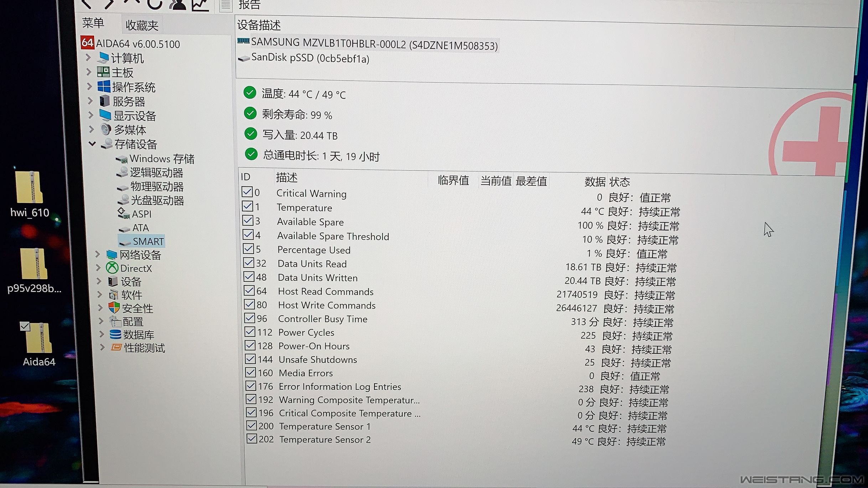This screenshot has height=488, width=868.
Task: Switch to the 收藏夹 favorites tab
Action: (142, 25)
